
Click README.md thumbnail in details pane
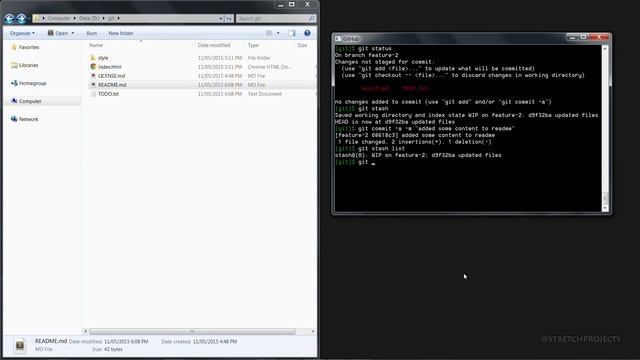[x=20, y=345]
